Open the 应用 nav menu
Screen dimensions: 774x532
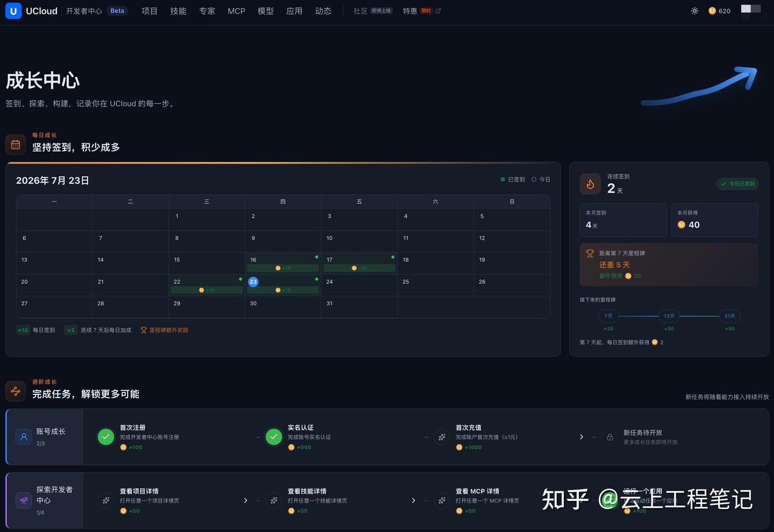tap(295, 11)
